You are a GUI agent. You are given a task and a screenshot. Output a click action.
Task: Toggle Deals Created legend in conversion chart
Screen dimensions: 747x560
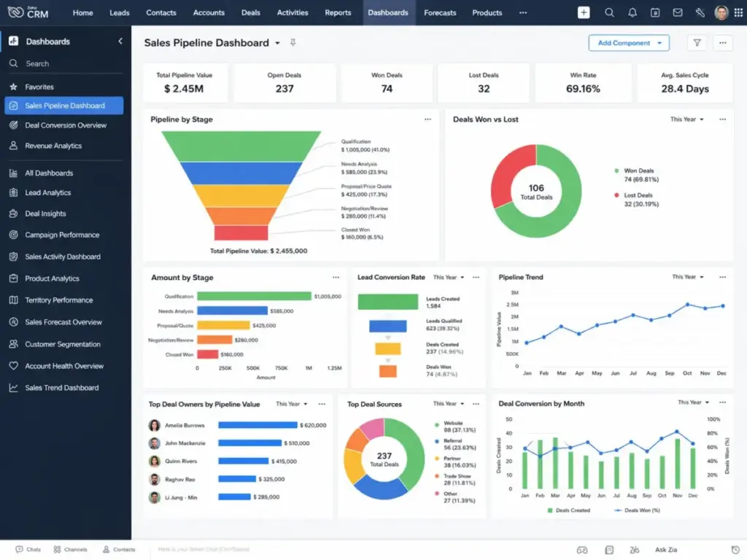pyautogui.click(x=568, y=510)
